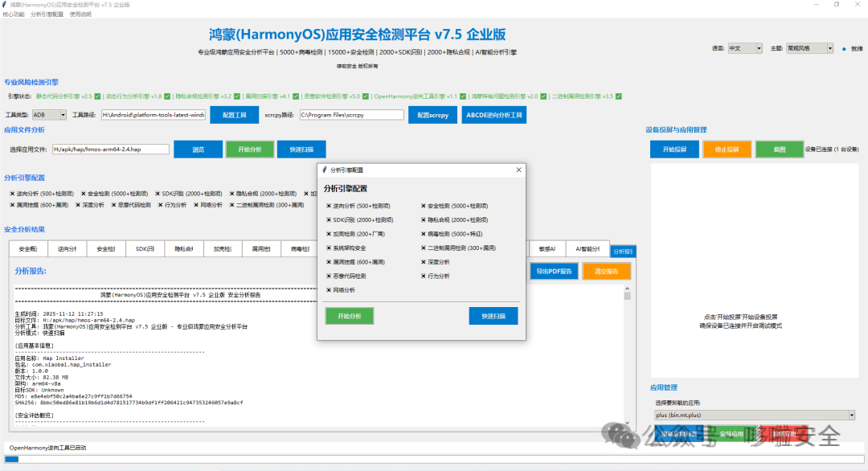
Task: Click the app feather icon in main title bar
Action: point(5,5)
